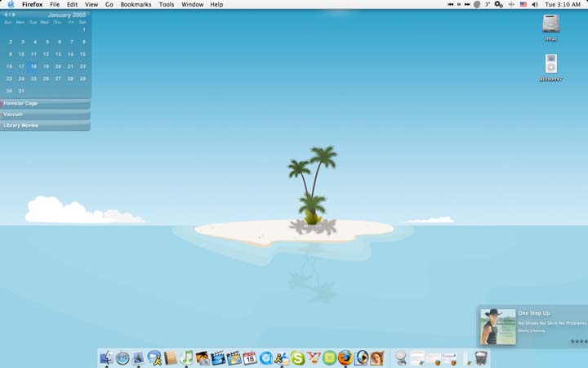Open the View menu
This screenshot has height=368, width=588.
pos(91,5)
